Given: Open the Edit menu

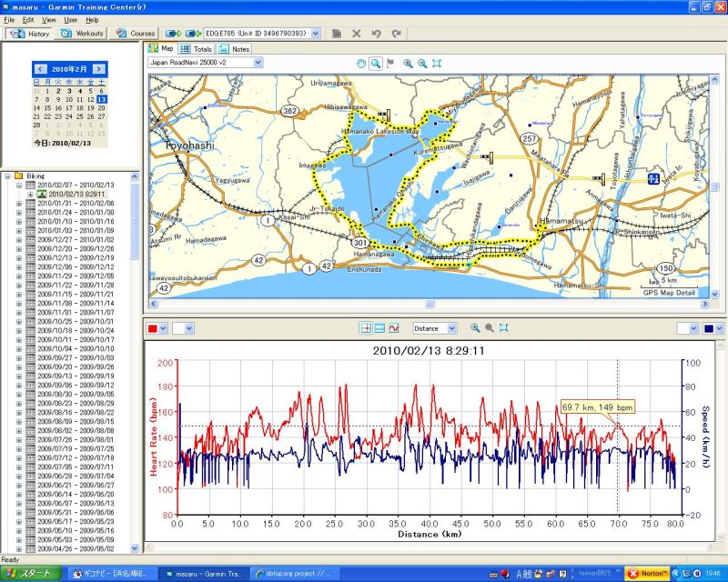Looking at the screenshot, I should 28,20.
